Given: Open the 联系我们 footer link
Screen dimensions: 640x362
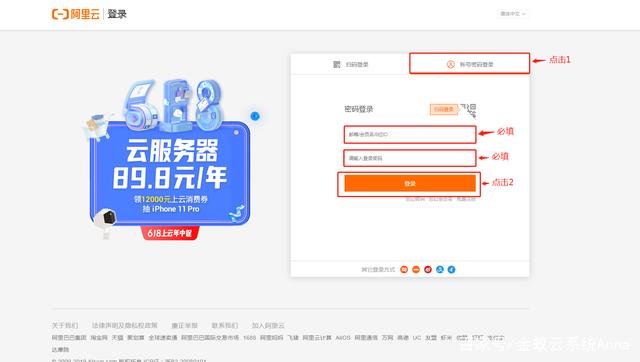Looking at the screenshot, I should pyautogui.click(x=224, y=326).
